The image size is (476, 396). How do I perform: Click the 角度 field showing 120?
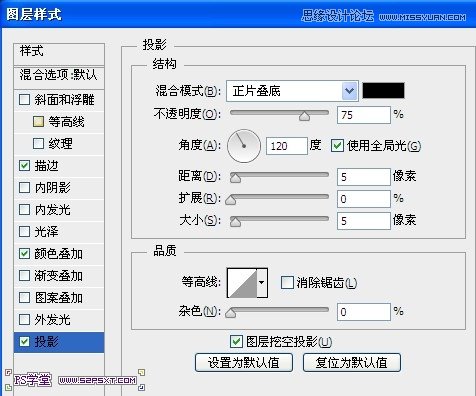(287, 146)
